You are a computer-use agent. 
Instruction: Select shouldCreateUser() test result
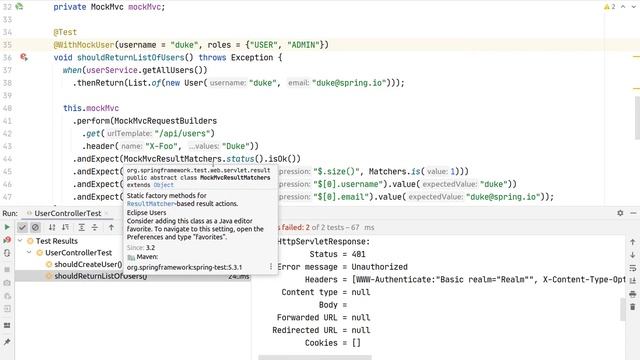[88, 264]
